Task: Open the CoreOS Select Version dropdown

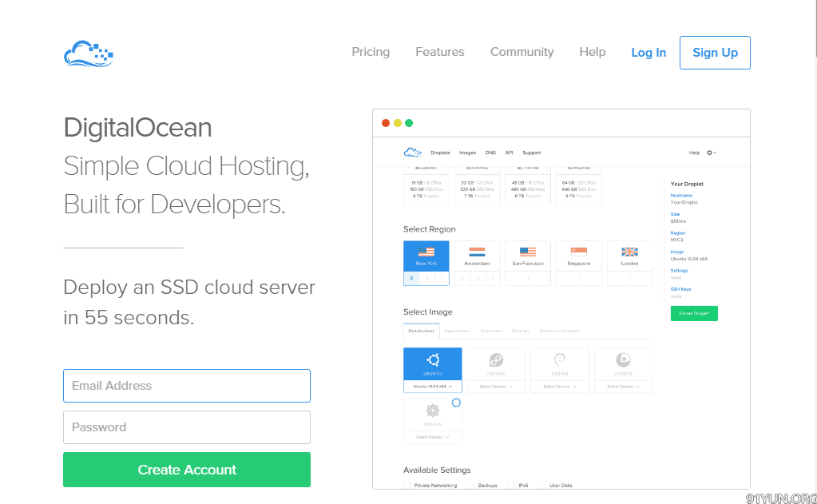Action: [x=623, y=387]
